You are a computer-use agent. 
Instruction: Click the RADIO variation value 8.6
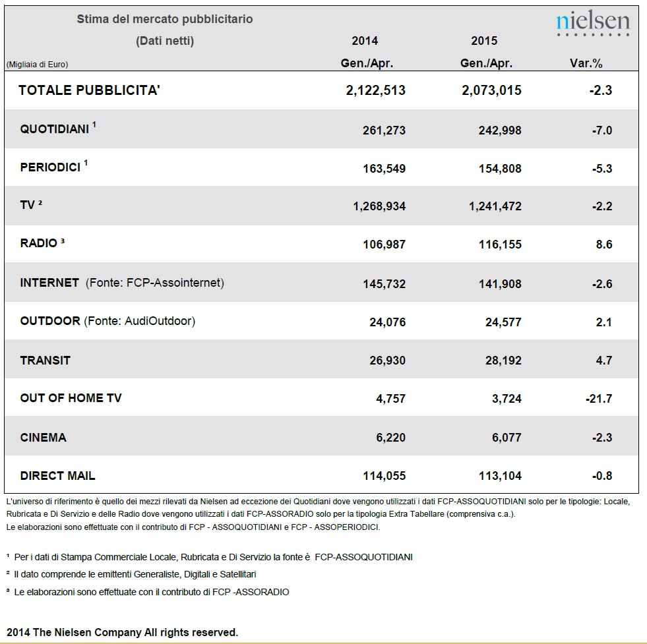pos(603,245)
